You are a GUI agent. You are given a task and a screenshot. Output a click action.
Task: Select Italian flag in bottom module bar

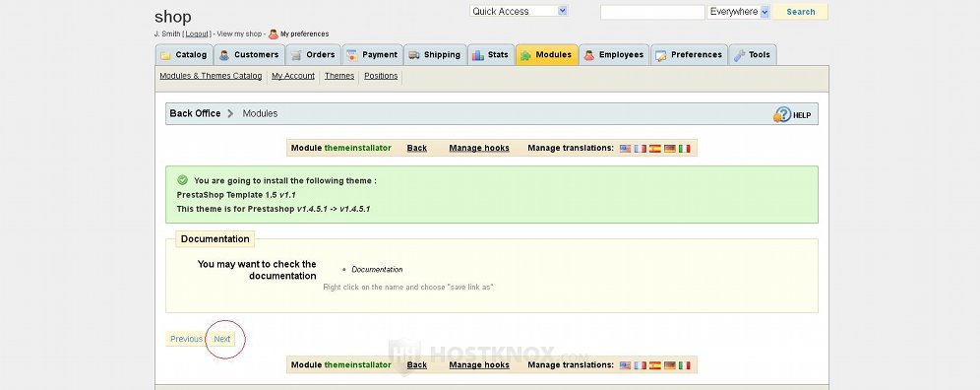685,365
